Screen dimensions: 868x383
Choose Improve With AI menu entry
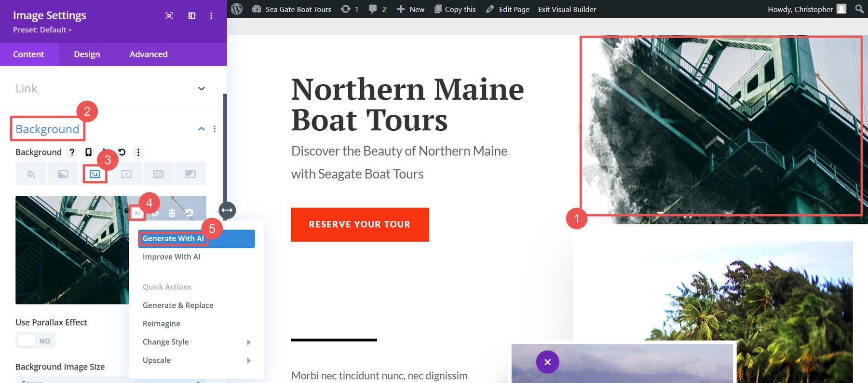[171, 257]
